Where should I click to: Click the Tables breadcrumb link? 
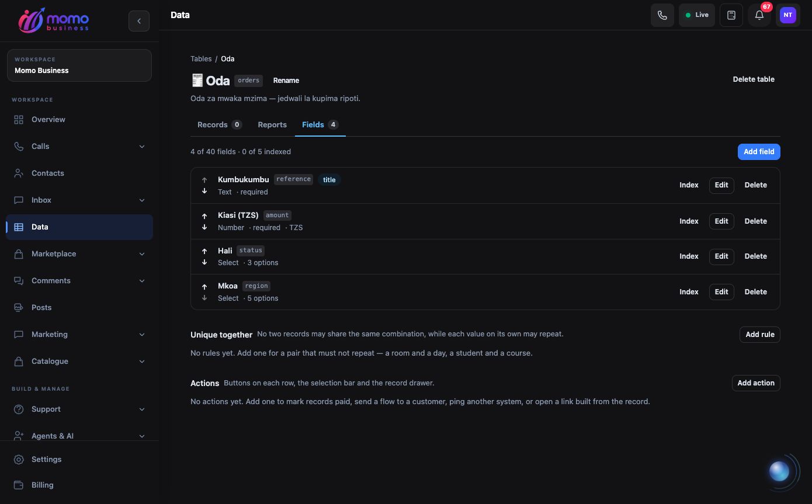pyautogui.click(x=201, y=58)
